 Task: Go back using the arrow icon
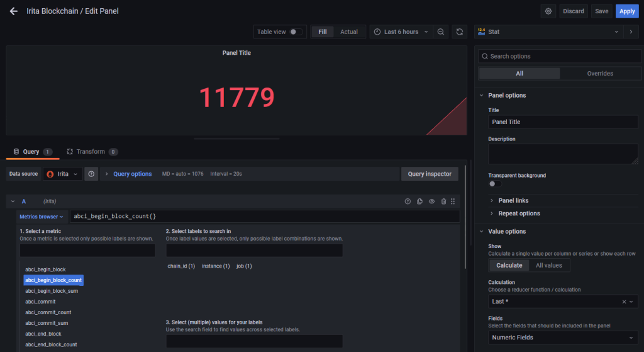pyautogui.click(x=14, y=11)
